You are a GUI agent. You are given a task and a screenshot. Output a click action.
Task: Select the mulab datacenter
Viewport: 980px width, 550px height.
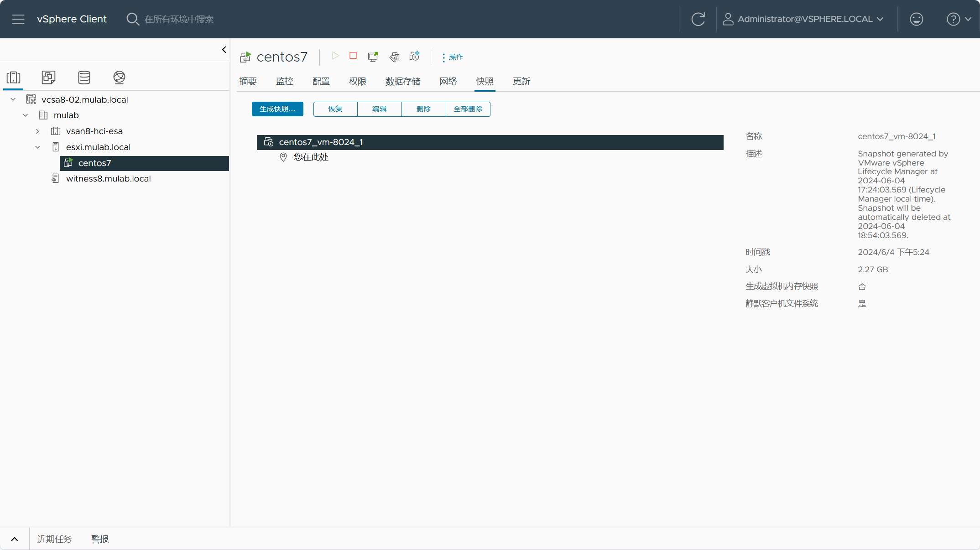66,115
